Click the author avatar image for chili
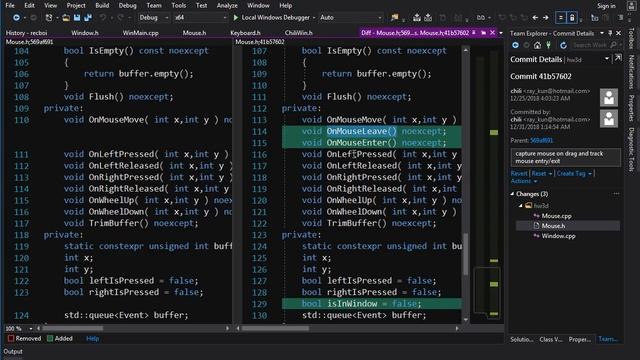Screen dimensions: 640x360 609,98
